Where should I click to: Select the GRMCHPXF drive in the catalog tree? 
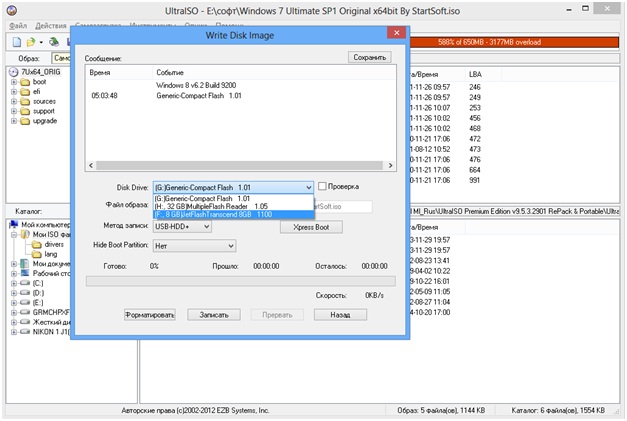(51, 312)
